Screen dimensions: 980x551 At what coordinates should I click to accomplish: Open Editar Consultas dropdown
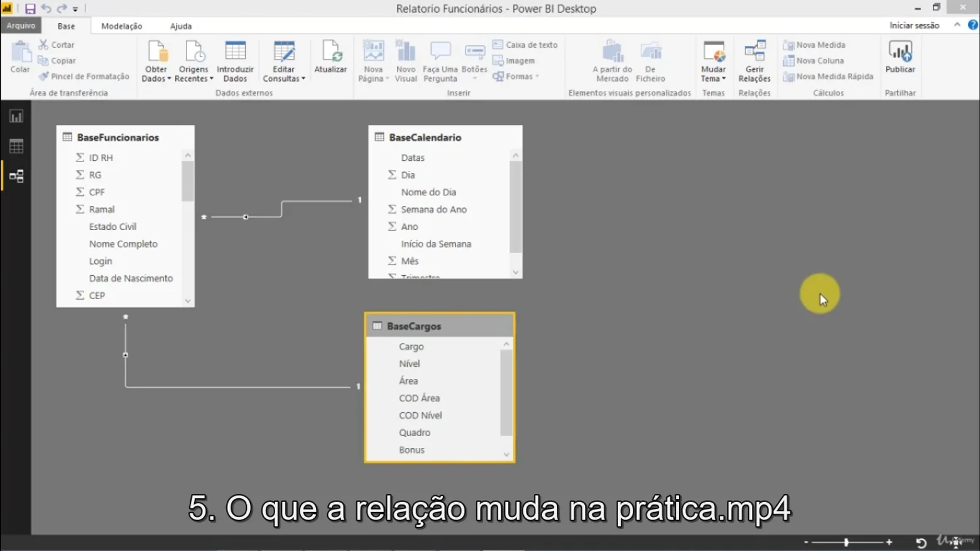pos(284,61)
